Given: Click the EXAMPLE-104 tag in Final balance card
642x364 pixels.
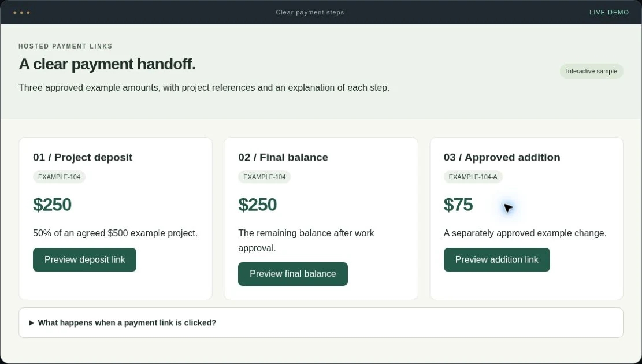Looking at the screenshot, I should click(265, 177).
